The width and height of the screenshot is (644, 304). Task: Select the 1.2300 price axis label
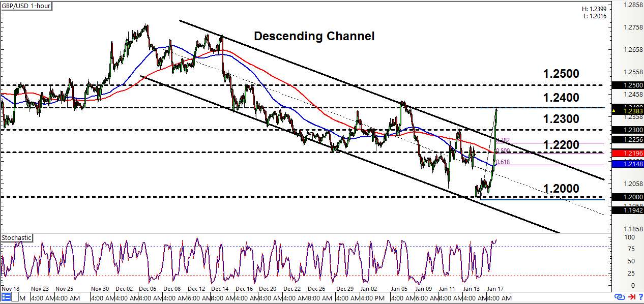[x=628, y=130]
